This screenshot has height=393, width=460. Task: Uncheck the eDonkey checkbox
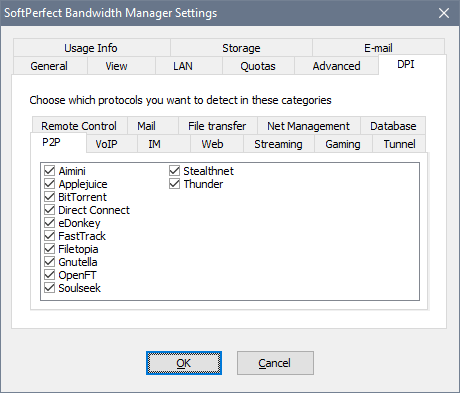[x=49, y=223]
